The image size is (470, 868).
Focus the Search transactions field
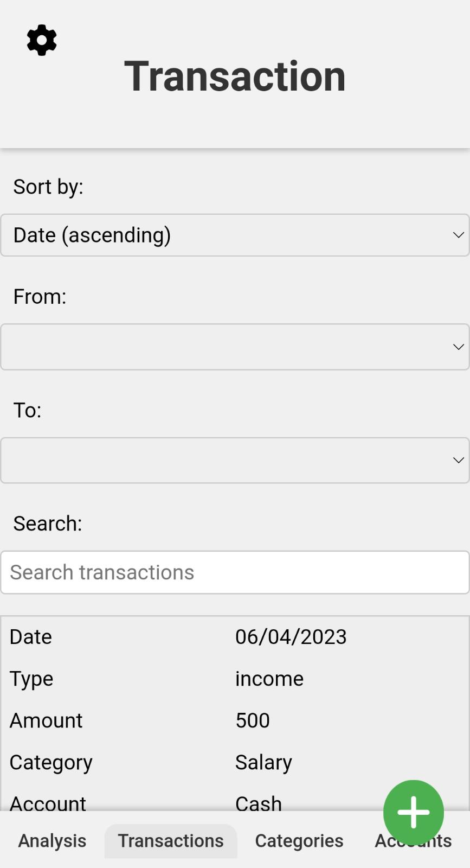coord(235,572)
